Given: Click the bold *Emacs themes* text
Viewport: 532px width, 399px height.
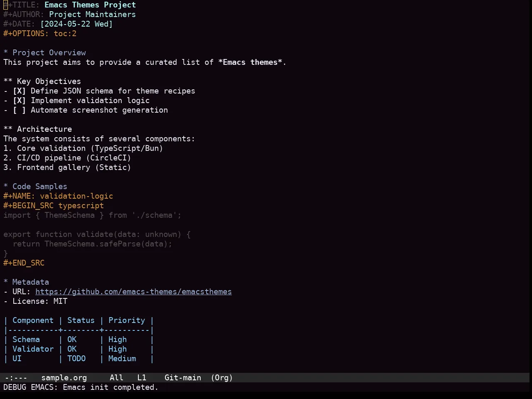Looking at the screenshot, I should [x=250, y=62].
